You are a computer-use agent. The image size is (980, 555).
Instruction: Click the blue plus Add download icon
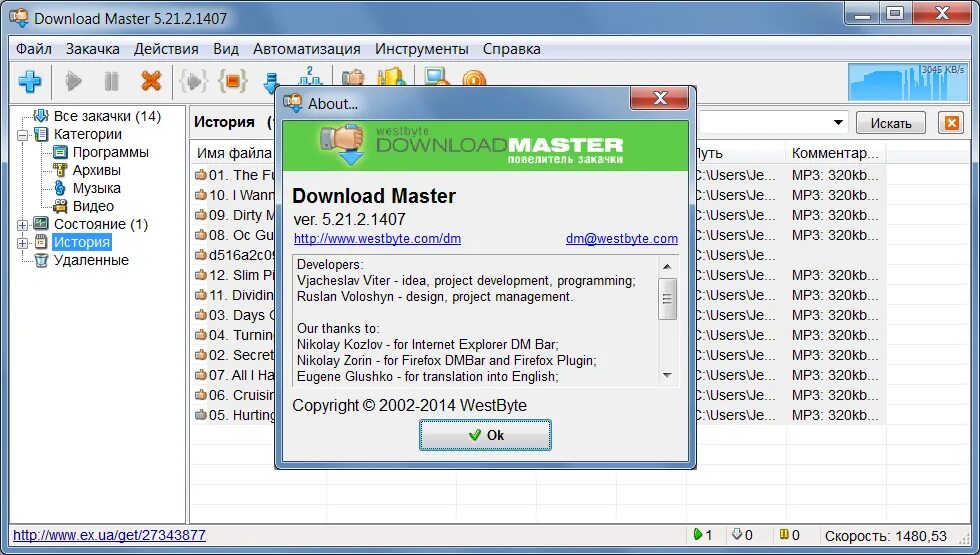[x=29, y=81]
